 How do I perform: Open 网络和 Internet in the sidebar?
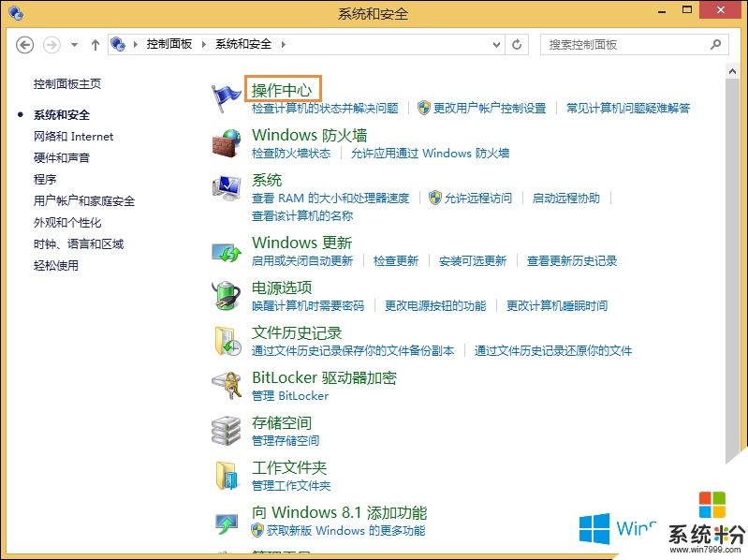tap(73, 137)
